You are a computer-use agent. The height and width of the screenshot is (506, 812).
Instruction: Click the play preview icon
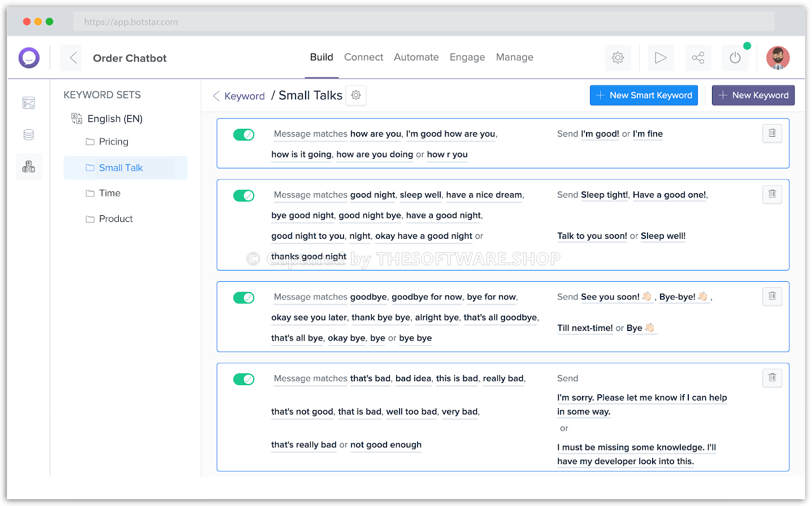pos(661,58)
